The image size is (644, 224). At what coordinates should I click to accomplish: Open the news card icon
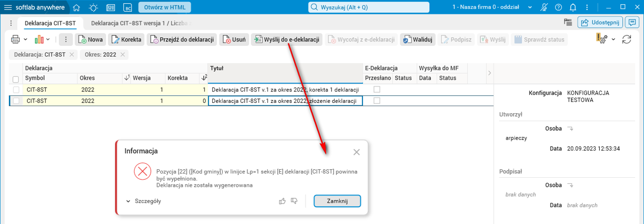point(111,7)
